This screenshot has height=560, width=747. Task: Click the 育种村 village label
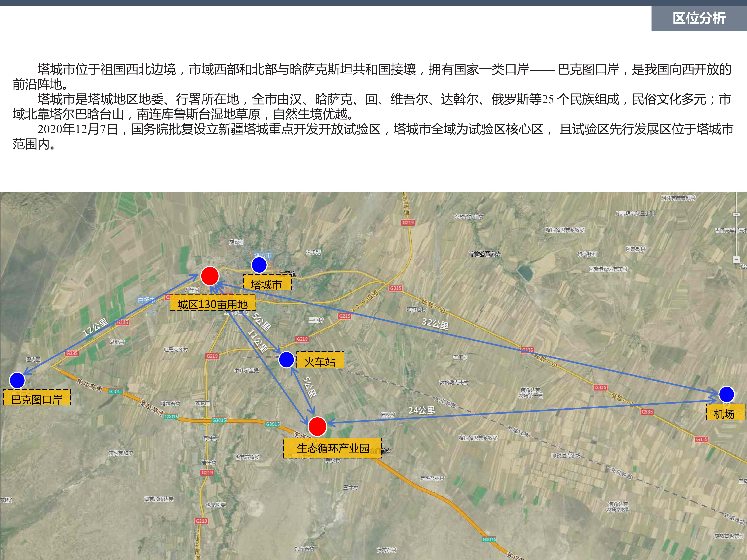(210, 438)
